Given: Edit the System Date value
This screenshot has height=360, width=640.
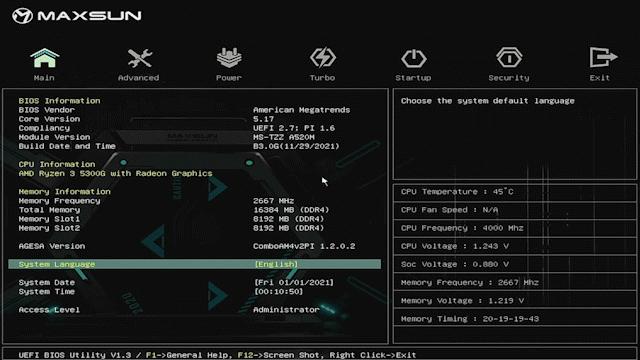Looking at the screenshot, I should pos(294,282).
